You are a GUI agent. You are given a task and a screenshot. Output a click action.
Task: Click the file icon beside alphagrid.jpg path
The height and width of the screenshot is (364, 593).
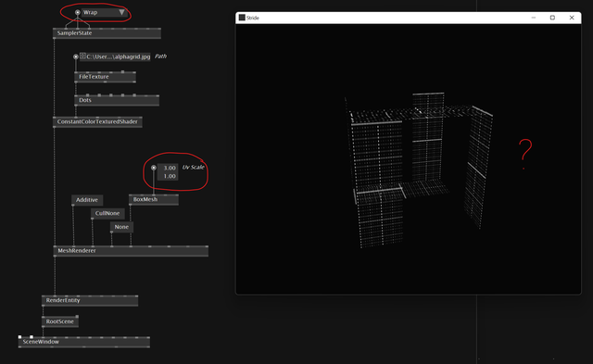pyautogui.click(x=82, y=56)
